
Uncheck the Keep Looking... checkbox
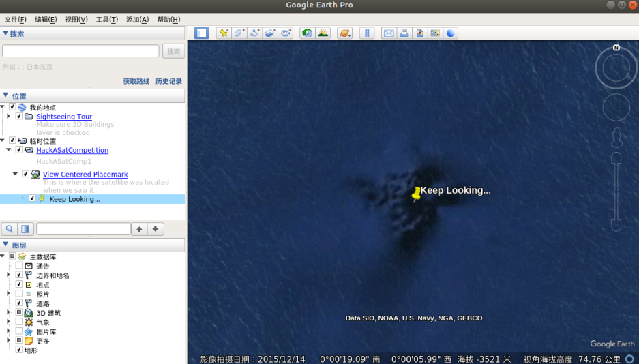click(32, 198)
